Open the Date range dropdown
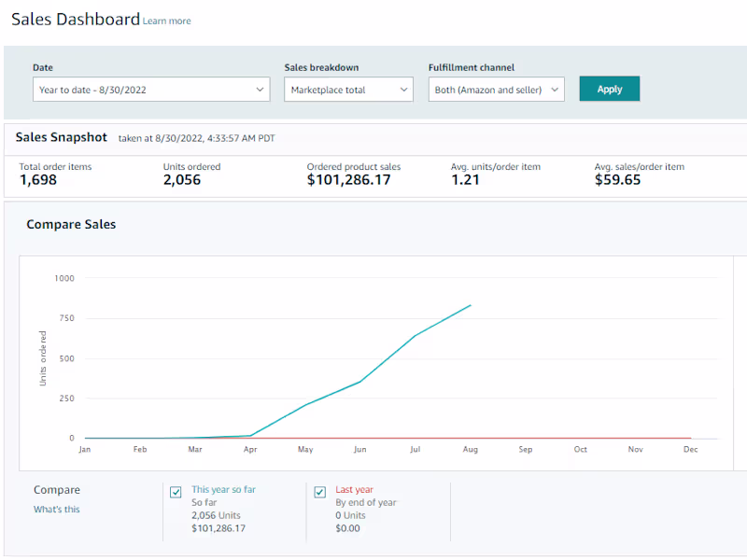 151,90
